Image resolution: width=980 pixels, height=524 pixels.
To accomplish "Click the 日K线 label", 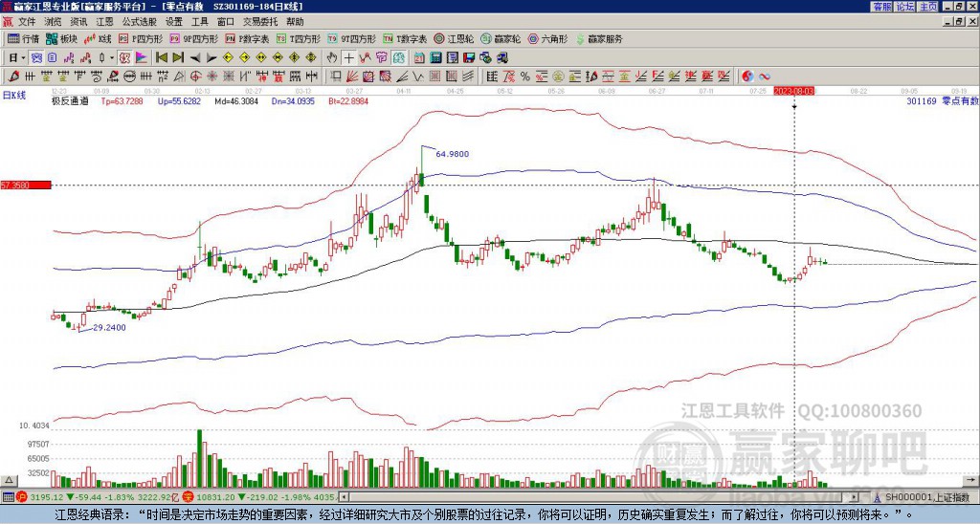I will point(13,96).
